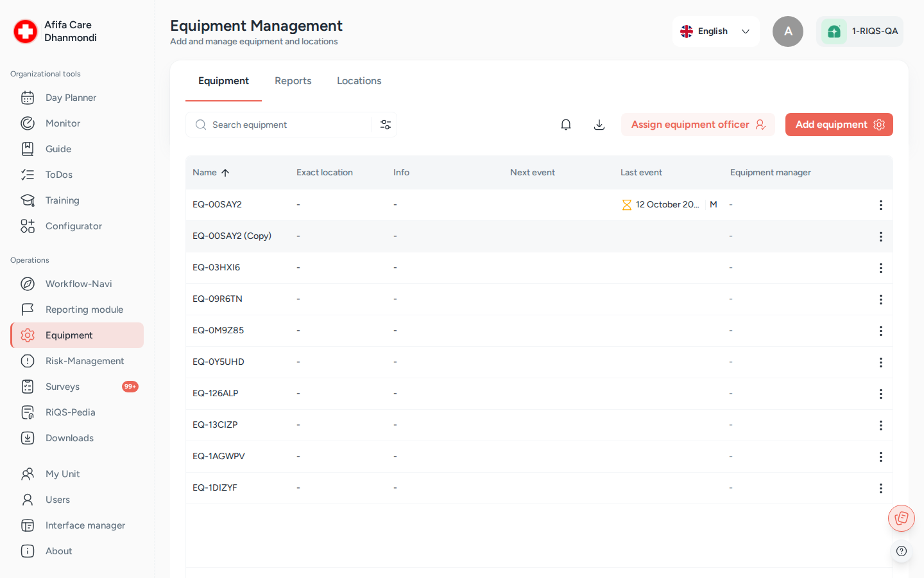The width and height of the screenshot is (924, 578).
Task: Open options menu for EQ-00SAY2
Action: 881,205
